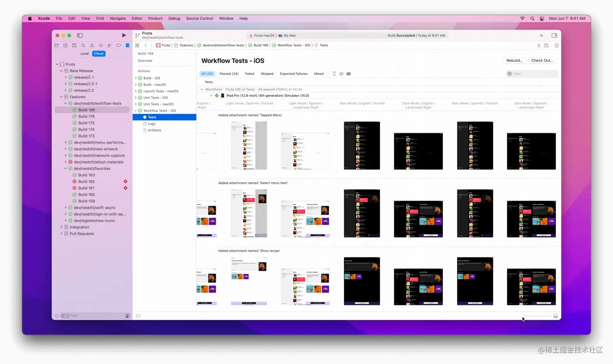The image size is (613, 364).
Task: Open the Breakpoint navigator icon
Action: pyautogui.click(x=118, y=45)
